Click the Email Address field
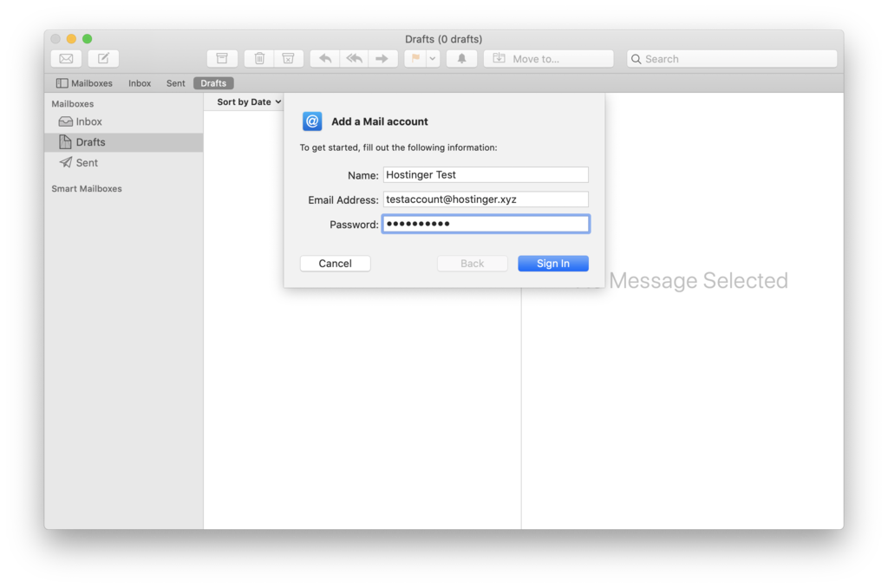Screen dimensions: 888x588 coord(486,199)
